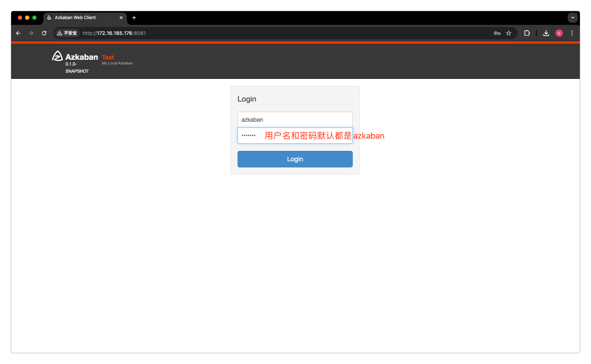591x364 pixels.
Task: Open the not-secure site warning badge
Action: pos(67,33)
